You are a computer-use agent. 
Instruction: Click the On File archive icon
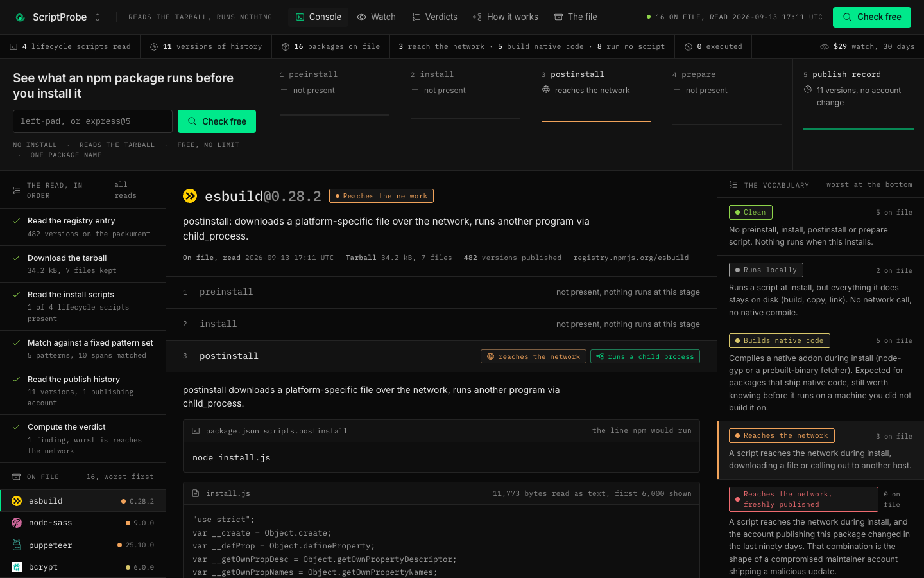point(17,477)
